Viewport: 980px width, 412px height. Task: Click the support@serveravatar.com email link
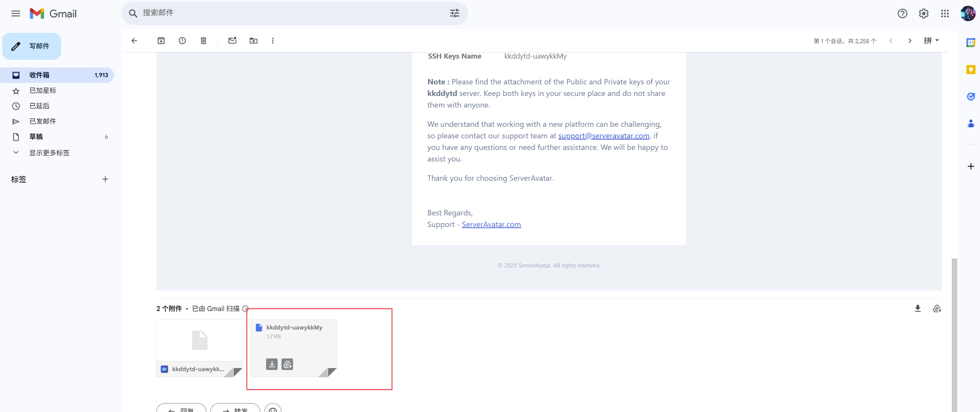(604, 136)
